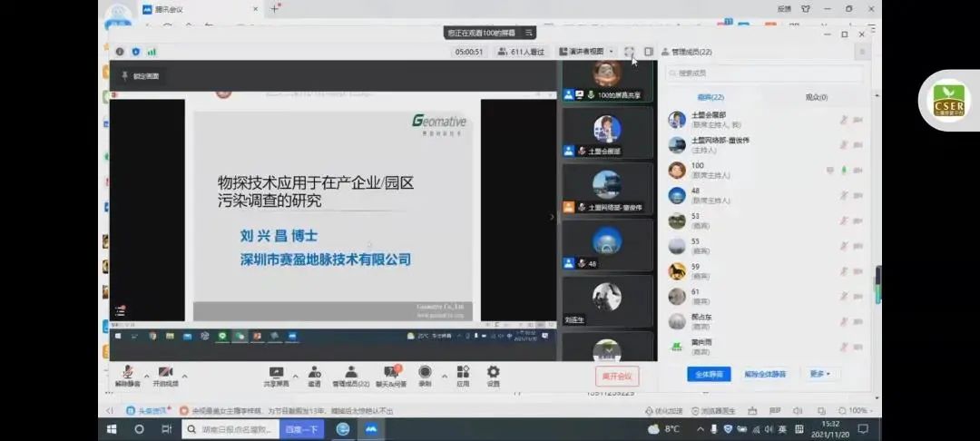
Task: Click 解除全体静音 unmute all button
Action: tap(765, 374)
